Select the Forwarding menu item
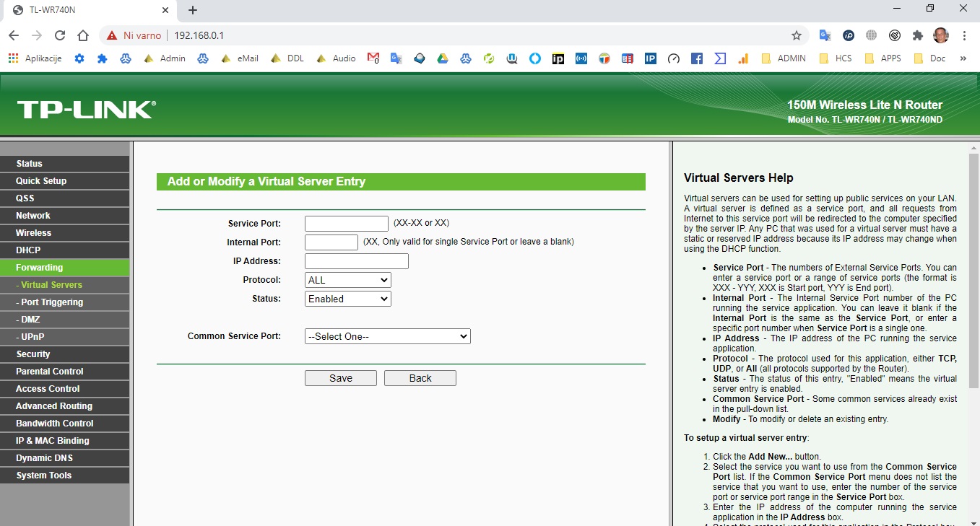980x526 pixels. pyautogui.click(x=65, y=268)
